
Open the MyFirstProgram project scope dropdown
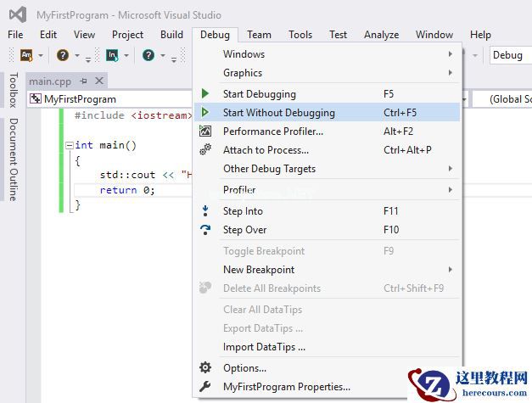click(x=464, y=99)
